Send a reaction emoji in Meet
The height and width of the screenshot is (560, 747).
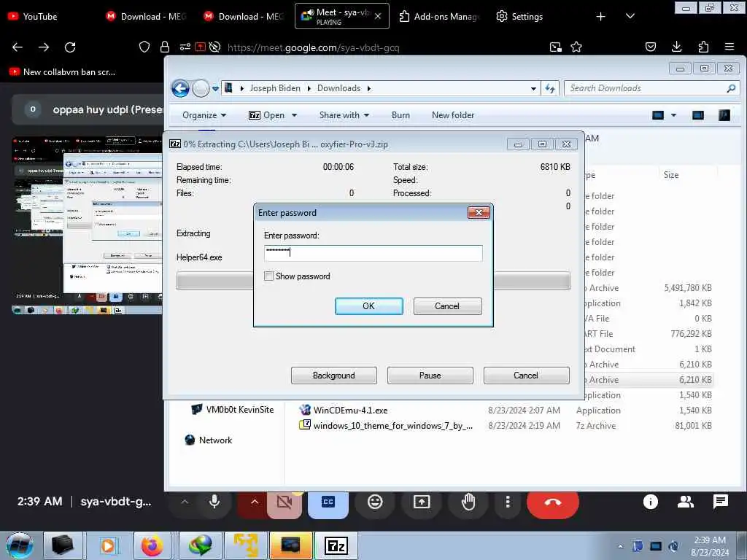[x=375, y=502]
